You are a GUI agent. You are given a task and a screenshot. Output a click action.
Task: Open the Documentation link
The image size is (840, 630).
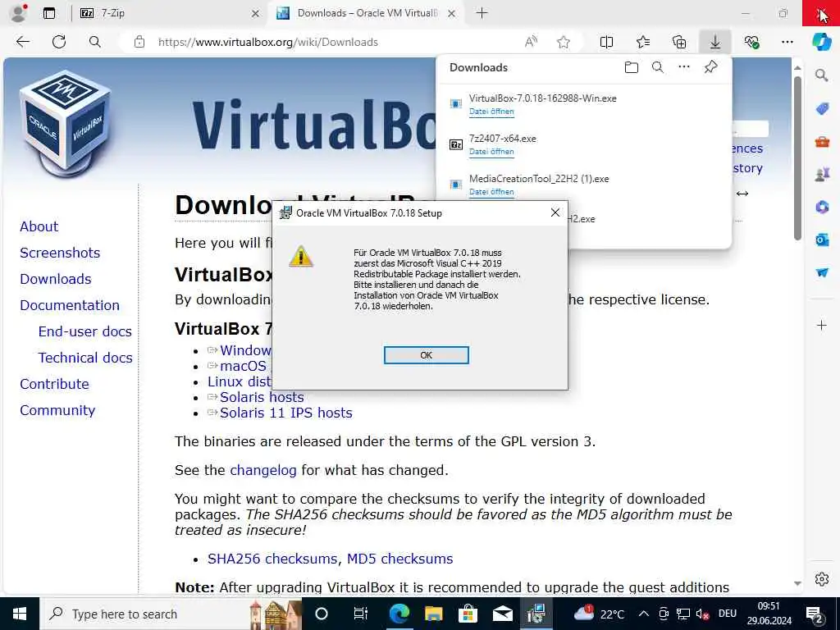pyautogui.click(x=70, y=305)
